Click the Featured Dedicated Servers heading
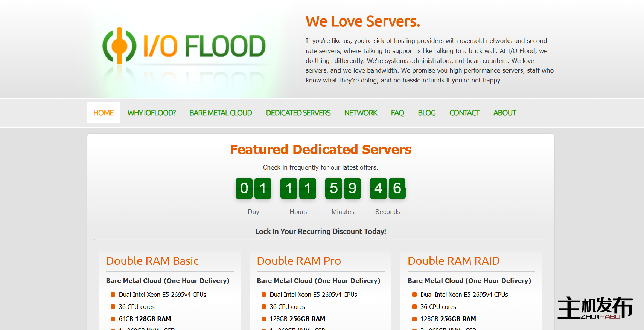The height and width of the screenshot is (330, 644). pos(320,150)
